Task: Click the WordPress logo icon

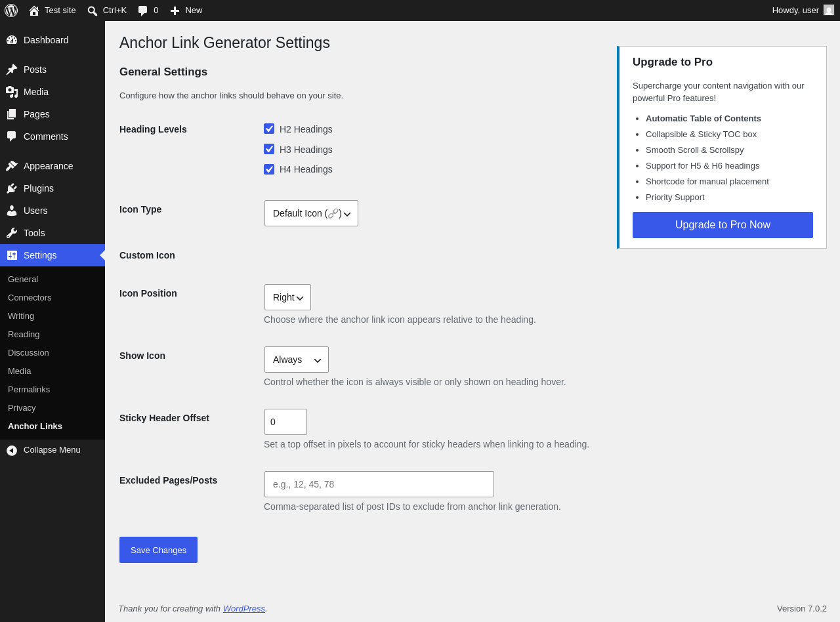Action: click(x=11, y=10)
